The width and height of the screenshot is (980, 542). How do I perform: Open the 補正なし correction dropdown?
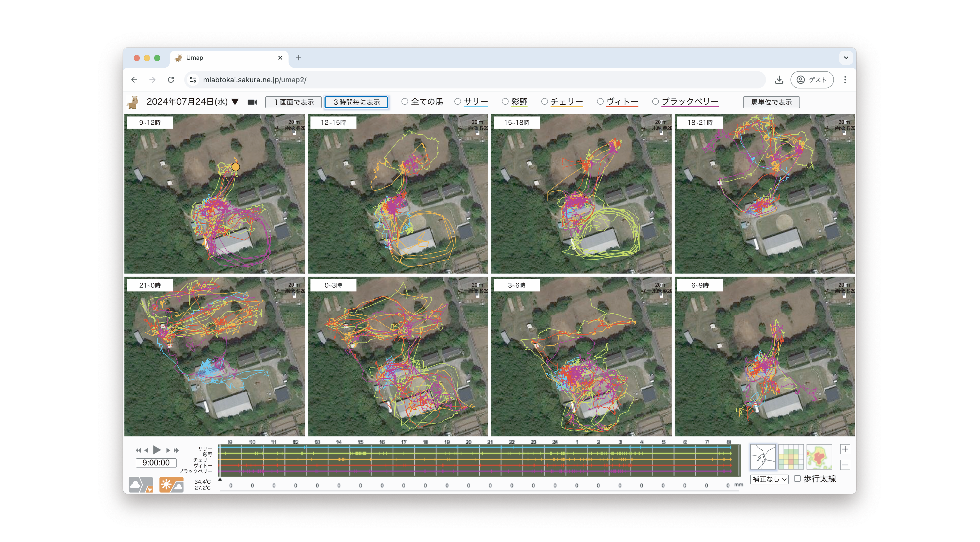[x=769, y=479]
